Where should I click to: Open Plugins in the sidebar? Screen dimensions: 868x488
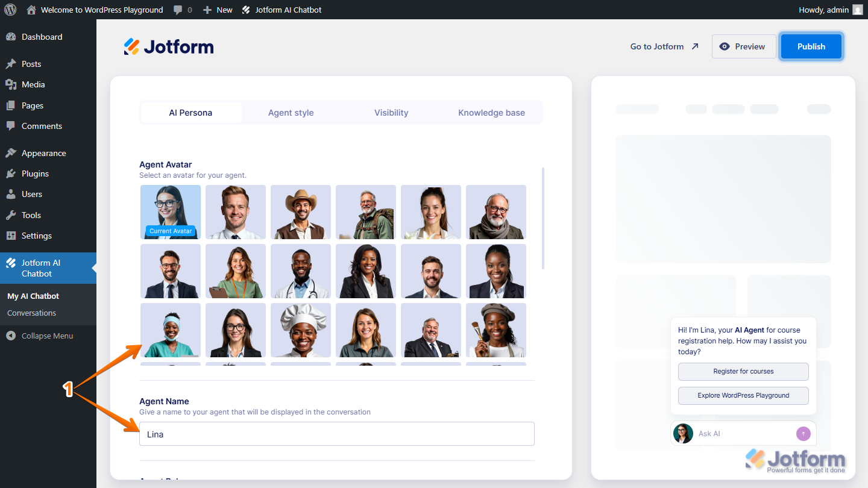[x=48, y=174]
